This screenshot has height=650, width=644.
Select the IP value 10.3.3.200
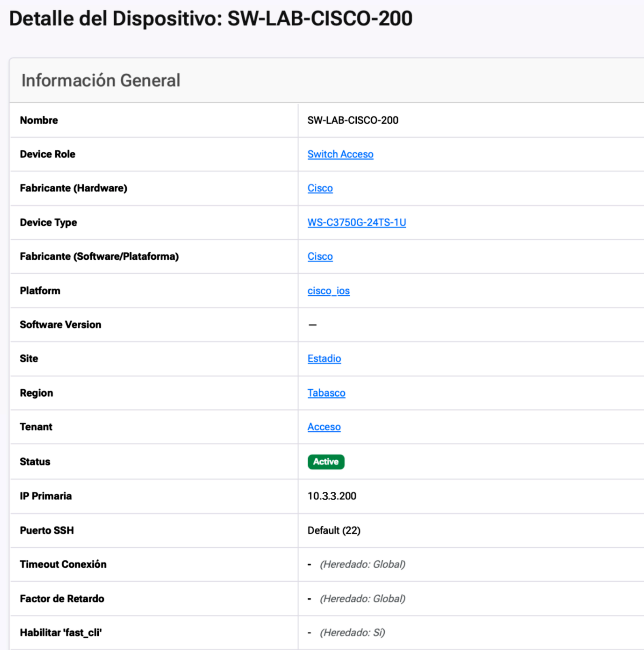[x=332, y=496]
